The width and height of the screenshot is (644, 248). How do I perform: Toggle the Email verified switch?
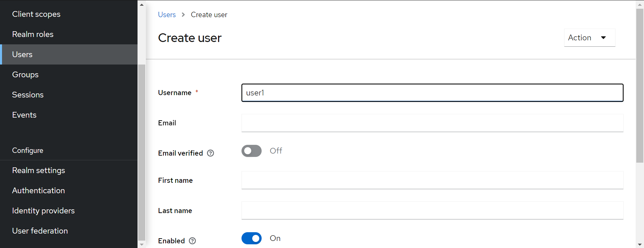(x=252, y=151)
